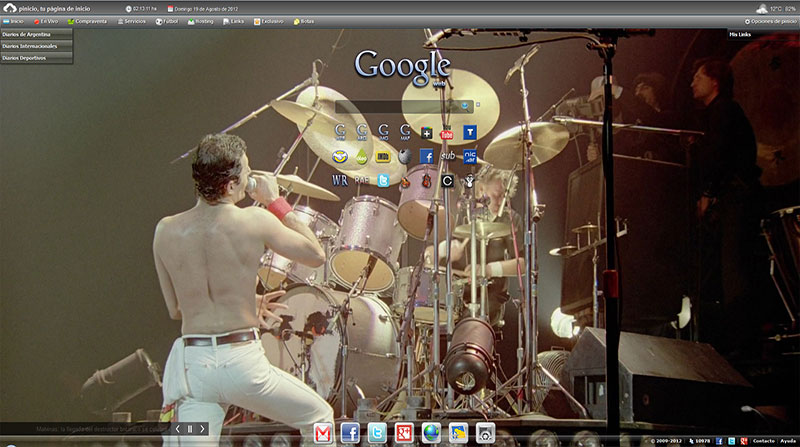Click the Contacto link in footer
Viewport: 800px width, 447px height.
763,440
